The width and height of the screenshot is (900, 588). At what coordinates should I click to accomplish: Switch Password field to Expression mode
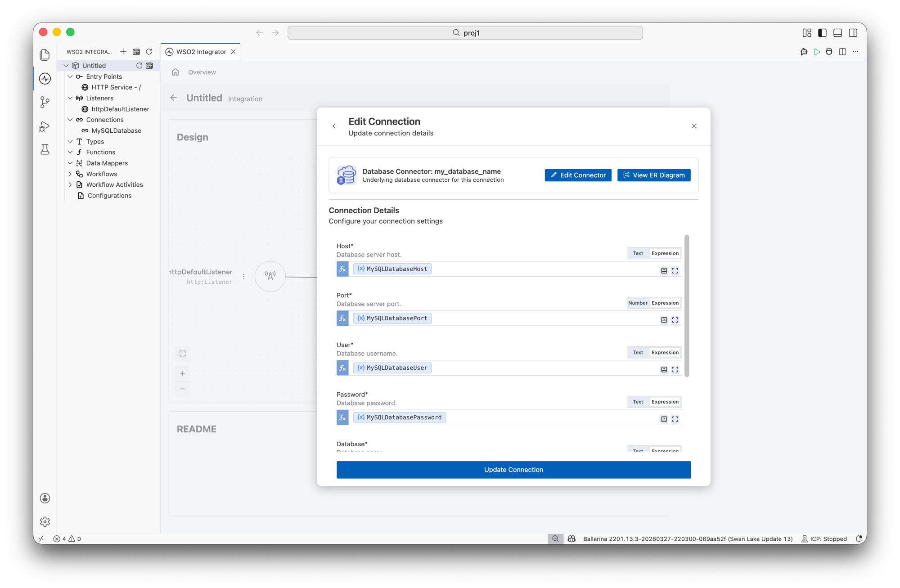665,402
